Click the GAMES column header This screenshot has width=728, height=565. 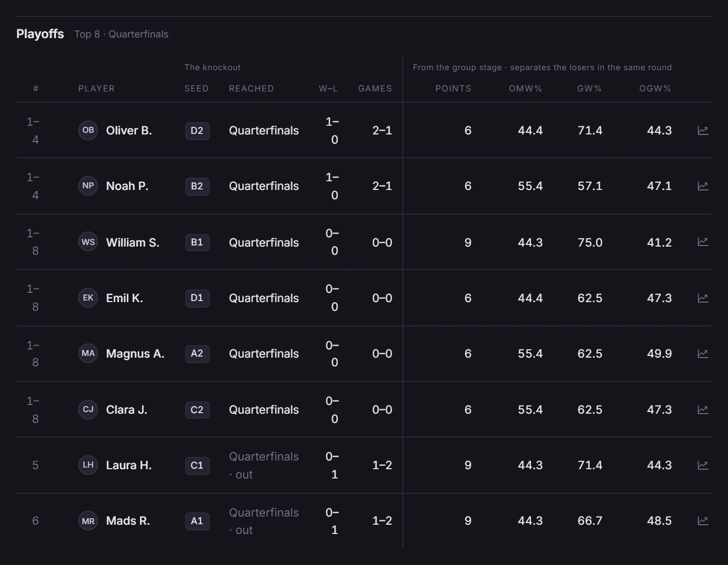click(375, 88)
